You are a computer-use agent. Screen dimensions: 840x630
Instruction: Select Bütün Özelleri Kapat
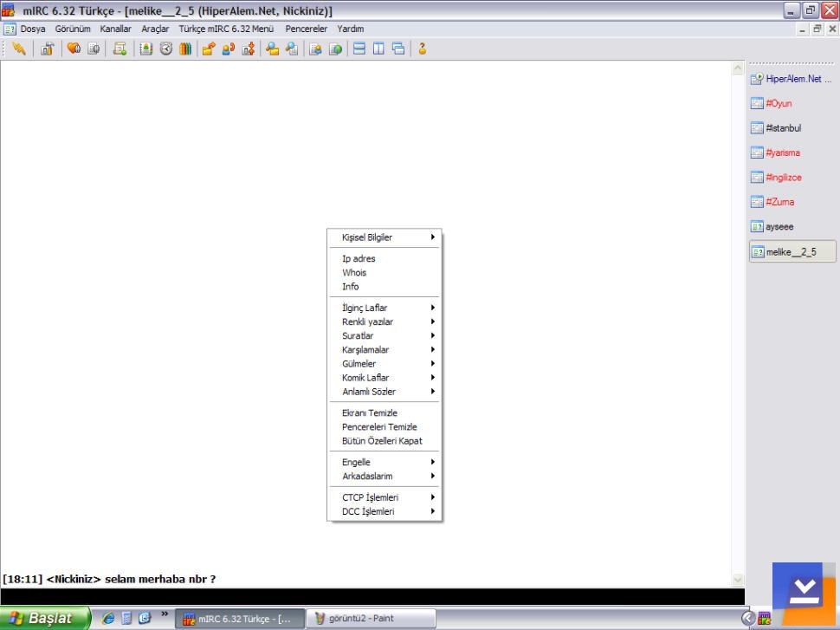[384, 441]
